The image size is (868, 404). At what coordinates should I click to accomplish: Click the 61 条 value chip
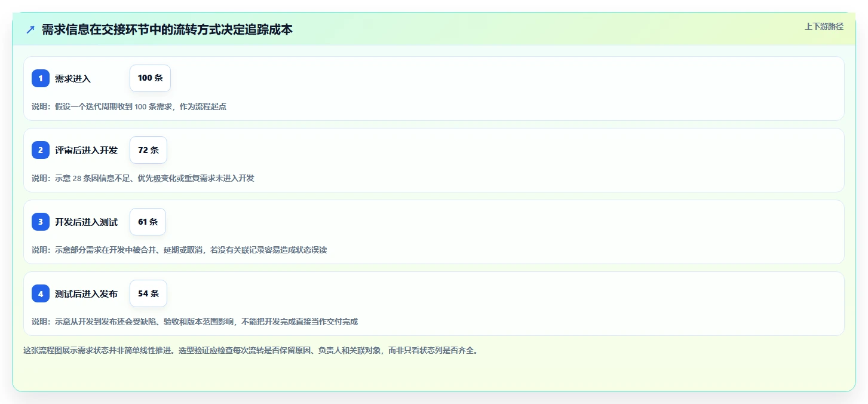pyautogui.click(x=148, y=222)
